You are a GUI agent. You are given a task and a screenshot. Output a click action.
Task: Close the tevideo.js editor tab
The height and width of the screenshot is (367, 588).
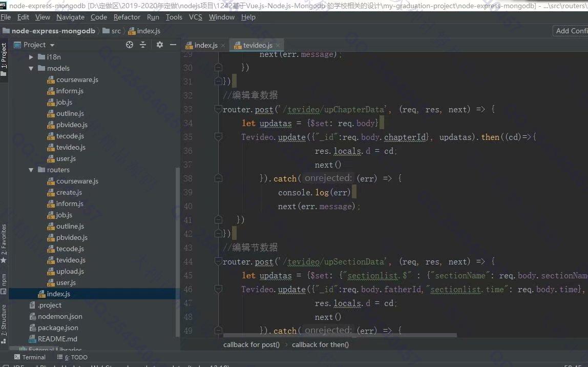(278, 46)
